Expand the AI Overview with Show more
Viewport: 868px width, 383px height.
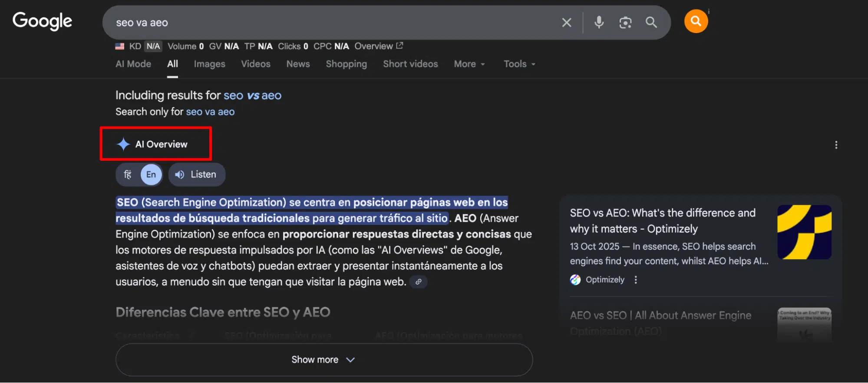click(323, 360)
